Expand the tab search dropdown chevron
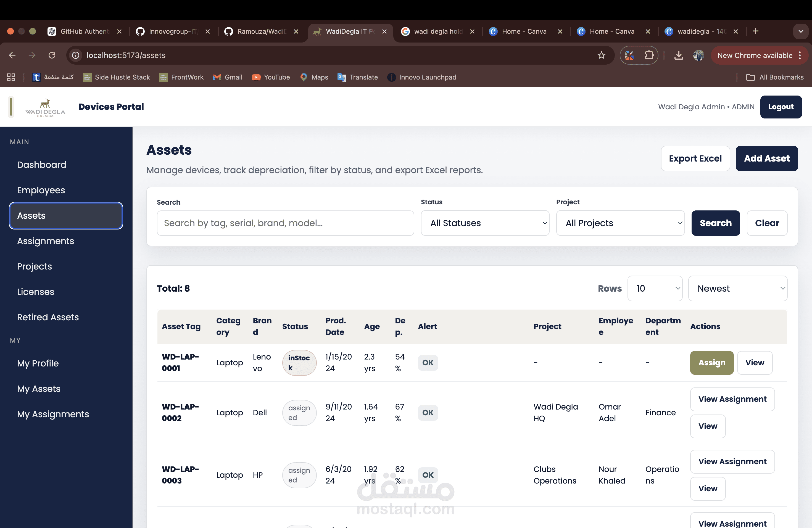The image size is (812, 528). (800, 31)
